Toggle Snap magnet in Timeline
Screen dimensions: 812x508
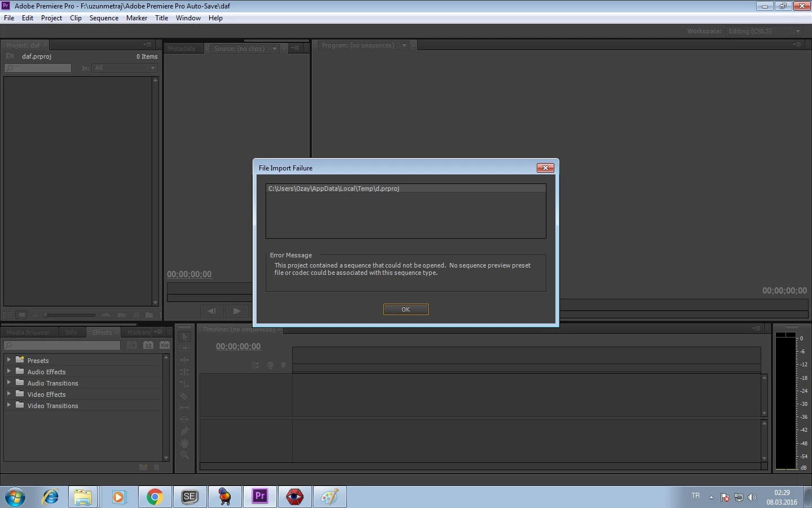[x=255, y=365]
